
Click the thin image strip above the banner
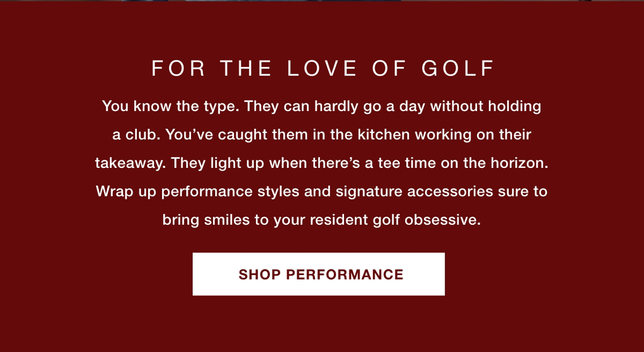coord(322,1)
